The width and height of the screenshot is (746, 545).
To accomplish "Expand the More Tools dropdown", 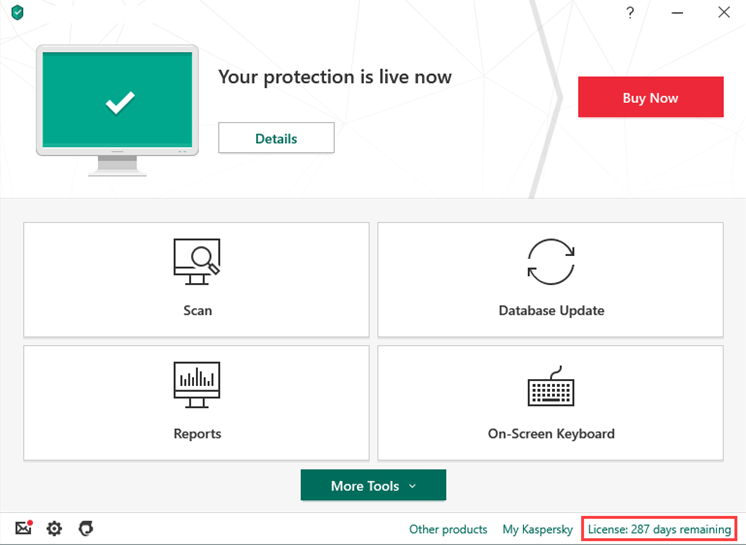I will point(373,485).
